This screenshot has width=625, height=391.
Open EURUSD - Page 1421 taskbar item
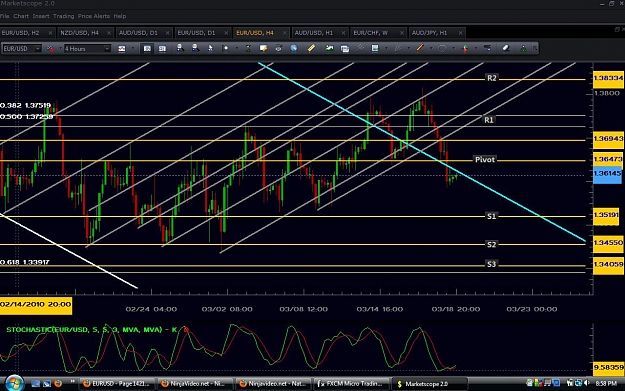(x=117, y=384)
